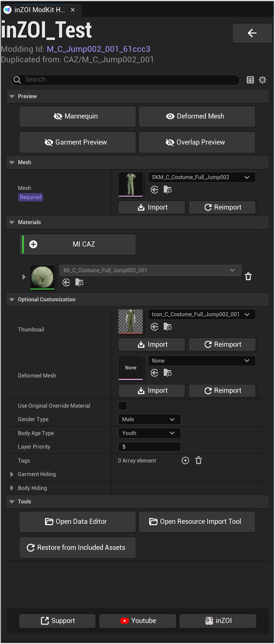Collapse the Mesh section
275x644 pixels.
[x=12, y=163]
